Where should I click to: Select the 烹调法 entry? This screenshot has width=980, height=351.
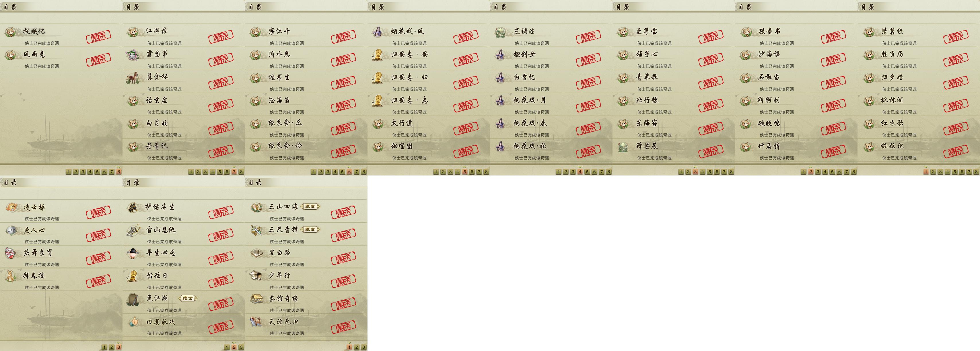pos(551,35)
